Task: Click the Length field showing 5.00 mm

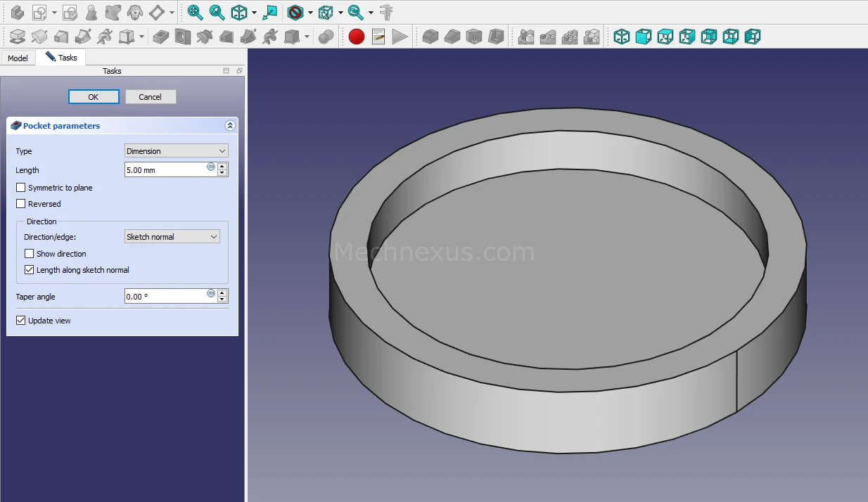Action: (165, 169)
